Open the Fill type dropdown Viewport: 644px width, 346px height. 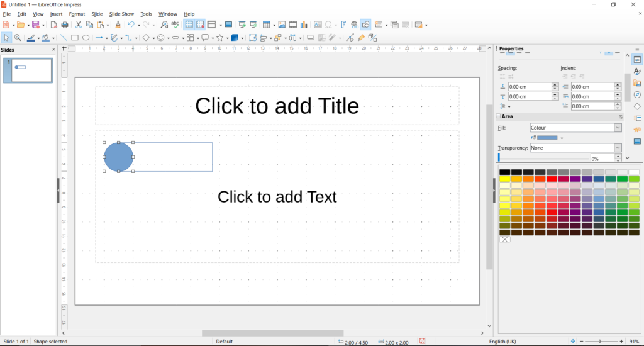(575, 128)
